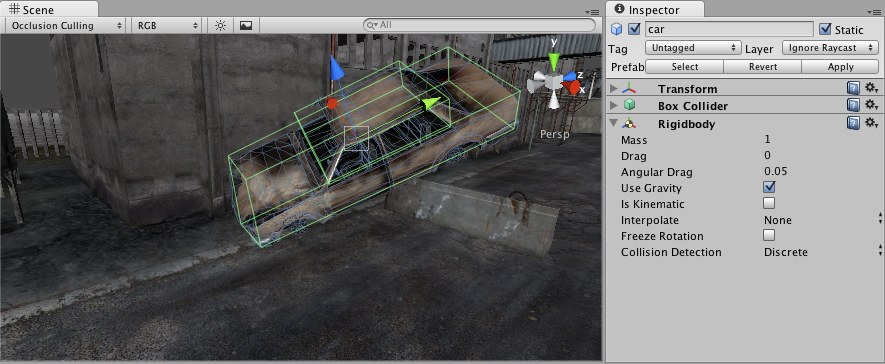Click the game object cube icon in Inspector
The image size is (885, 364).
pos(617,29)
